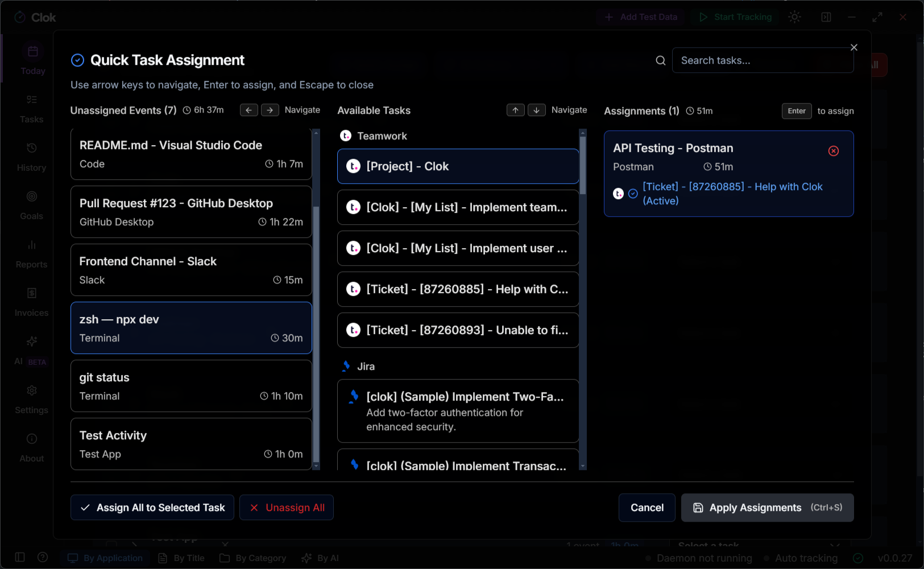Toggle the side panel layout icon
Image resolution: width=924 pixels, height=569 pixels.
pyautogui.click(x=826, y=17)
